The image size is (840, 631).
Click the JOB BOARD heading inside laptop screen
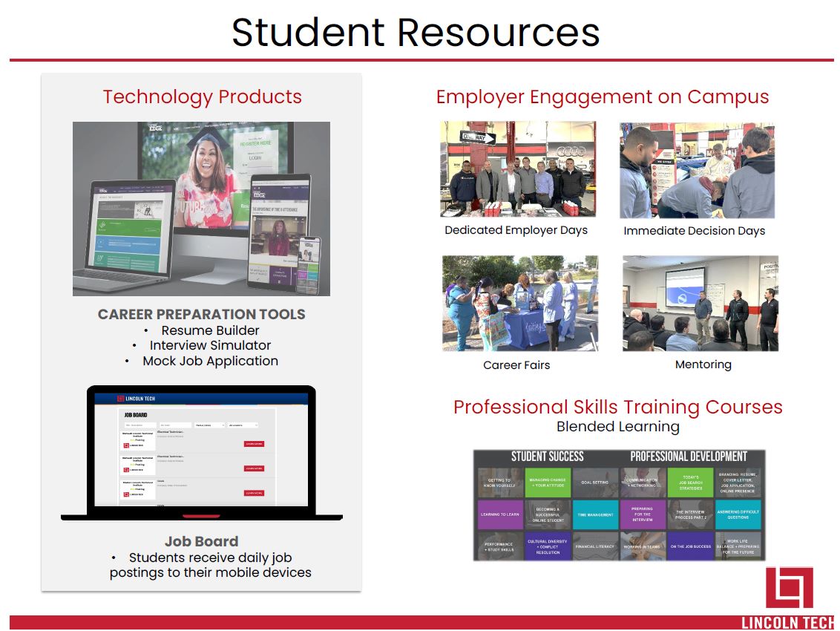click(136, 415)
